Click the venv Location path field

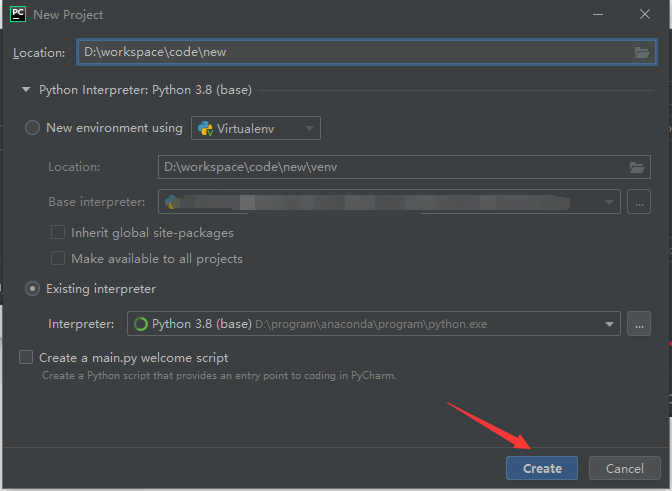404,167
